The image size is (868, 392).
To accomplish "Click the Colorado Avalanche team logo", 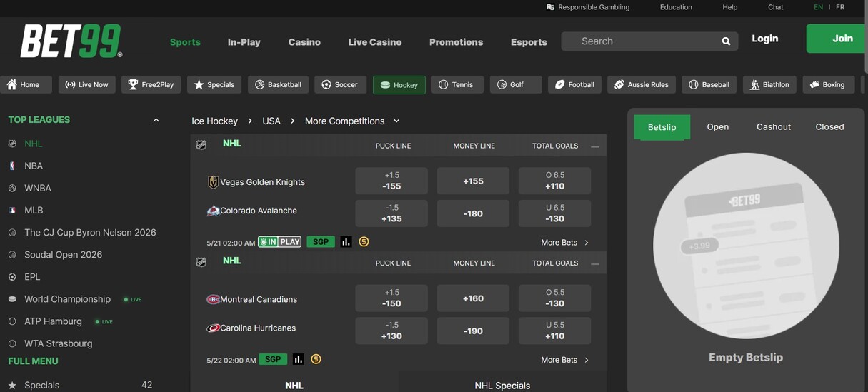I will [213, 211].
